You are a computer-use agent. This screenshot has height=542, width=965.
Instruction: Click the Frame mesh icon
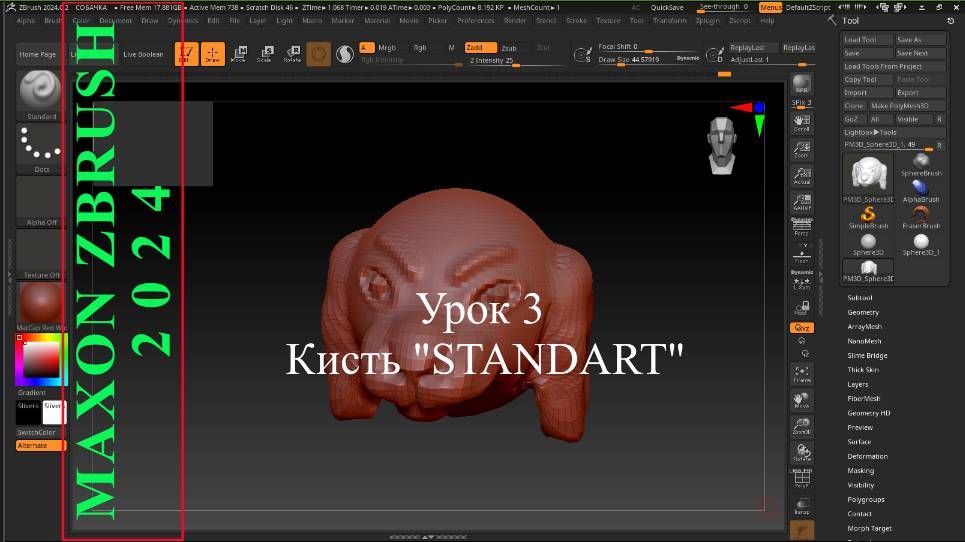(x=801, y=373)
